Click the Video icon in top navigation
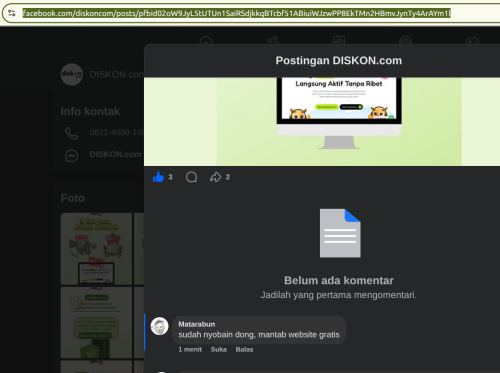 tap(339, 41)
